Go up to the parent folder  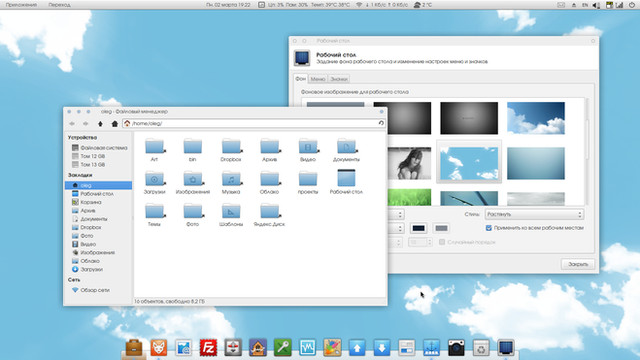(100, 124)
